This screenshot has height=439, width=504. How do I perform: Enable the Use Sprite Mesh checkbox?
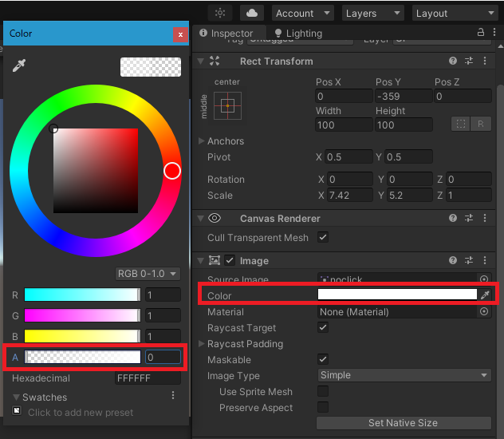[x=323, y=391]
